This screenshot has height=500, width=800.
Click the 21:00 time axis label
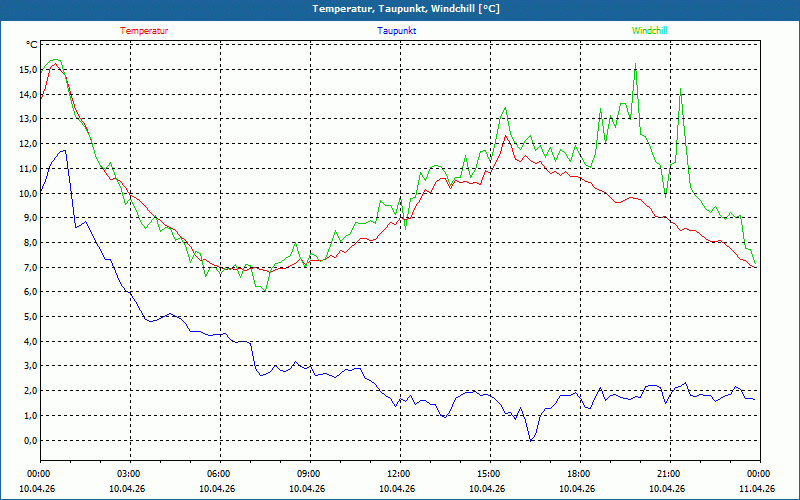[669, 474]
